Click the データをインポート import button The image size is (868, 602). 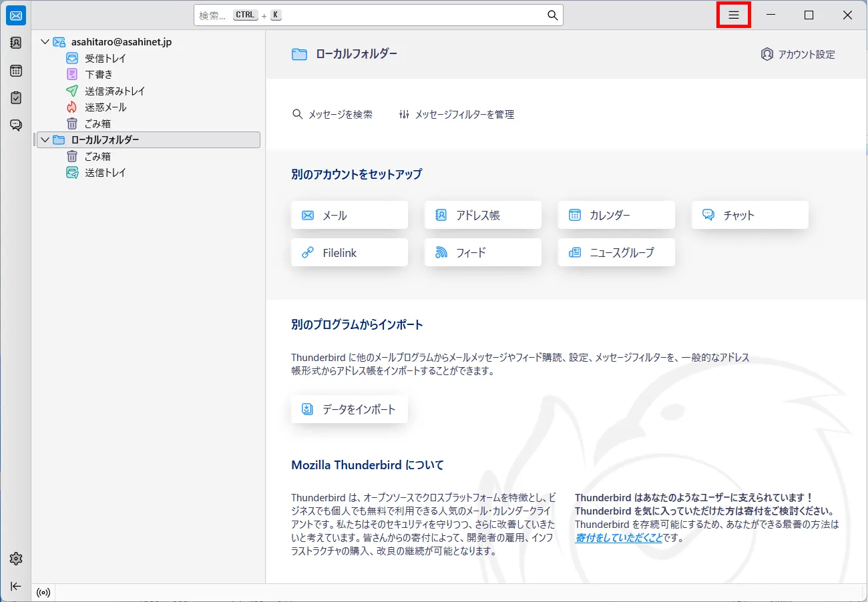pyautogui.click(x=349, y=409)
